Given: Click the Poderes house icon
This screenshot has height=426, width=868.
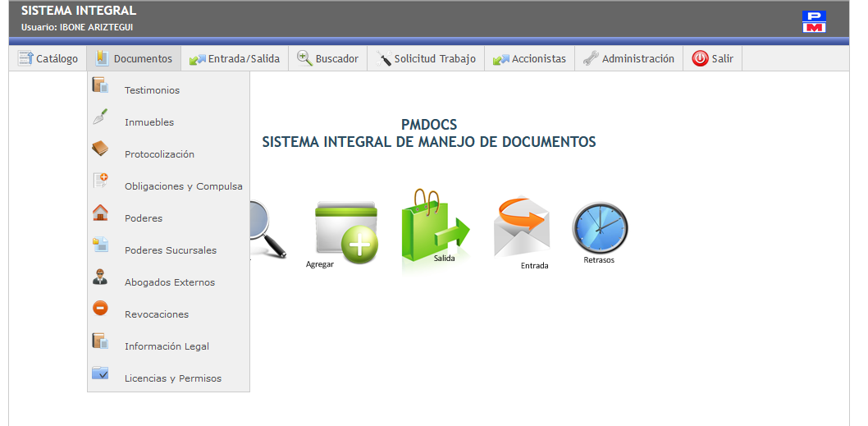Looking at the screenshot, I should [x=100, y=213].
